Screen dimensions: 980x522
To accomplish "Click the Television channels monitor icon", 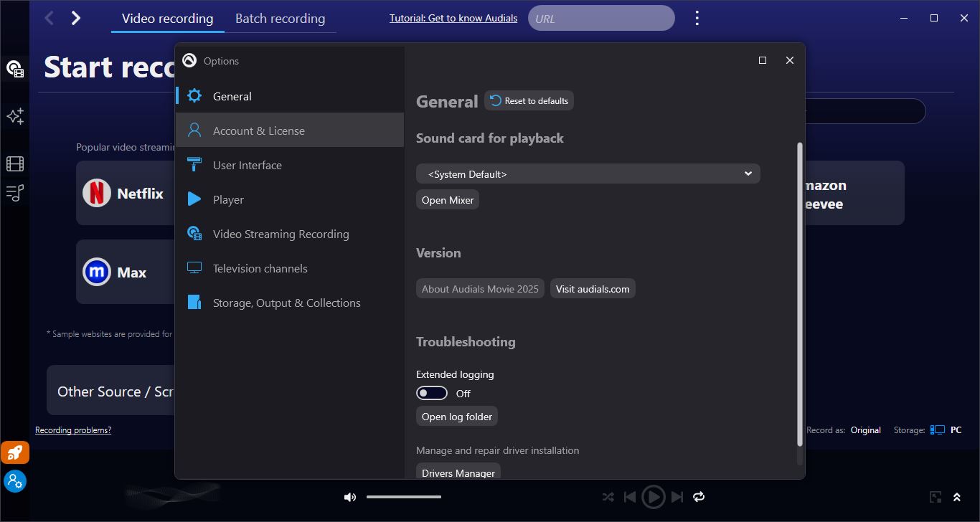I will (194, 268).
